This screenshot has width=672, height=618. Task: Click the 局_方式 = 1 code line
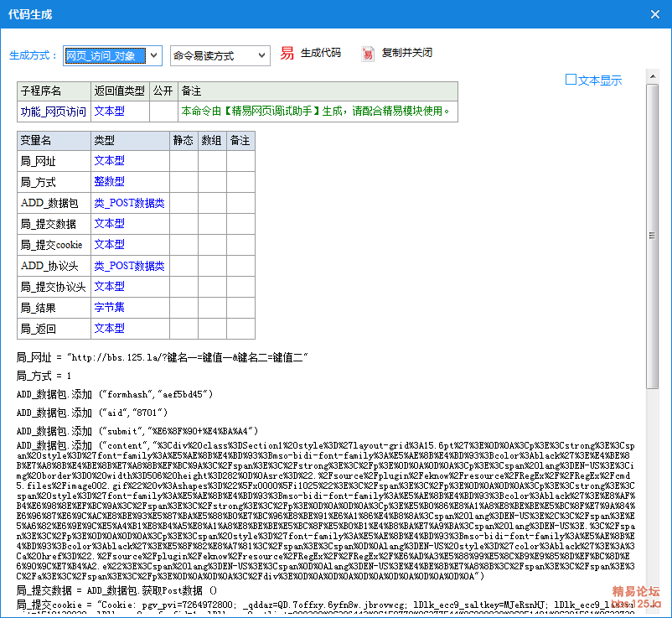[x=44, y=376]
